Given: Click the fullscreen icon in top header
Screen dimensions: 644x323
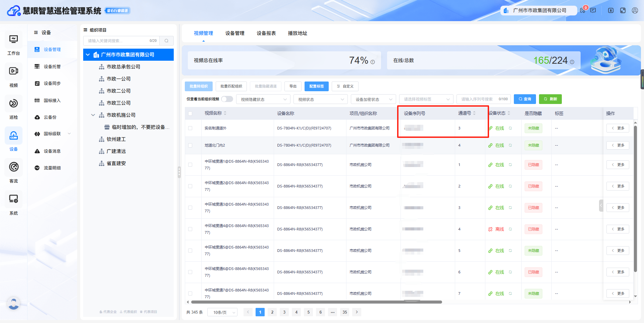Looking at the screenshot, I should point(623,10).
